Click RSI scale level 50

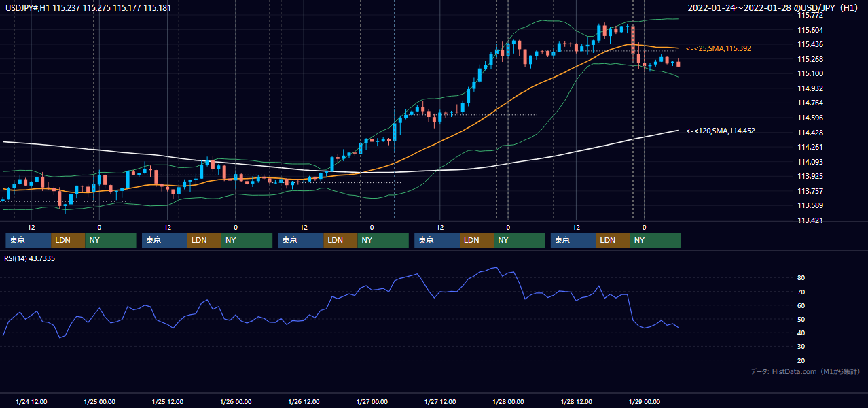[x=801, y=319]
